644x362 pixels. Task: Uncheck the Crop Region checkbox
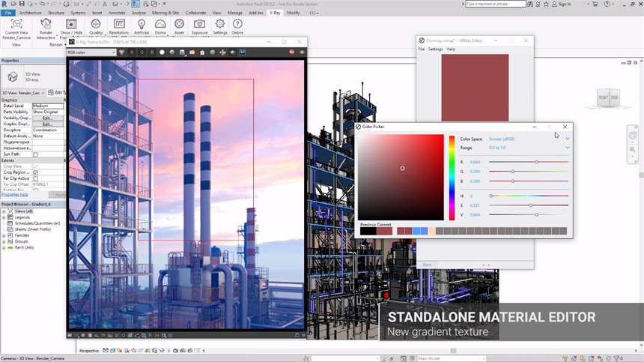pos(35,172)
